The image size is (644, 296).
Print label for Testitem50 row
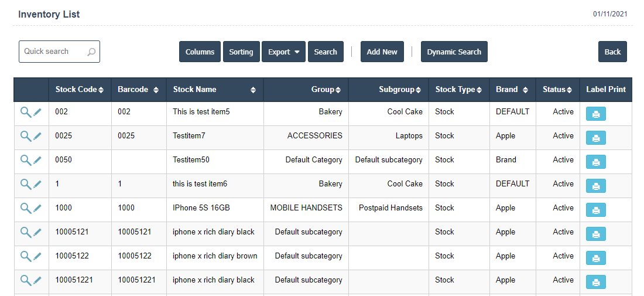[595, 162]
